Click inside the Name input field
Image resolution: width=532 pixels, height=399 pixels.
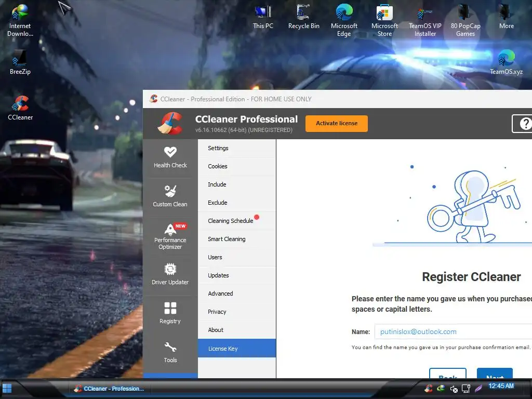453,331
